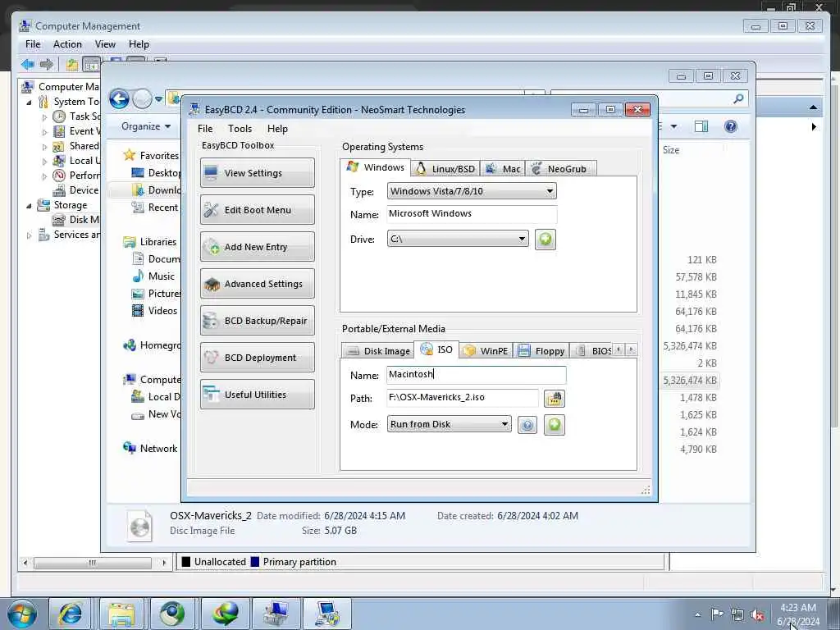Open Useful Utilities section
This screenshot has width=840, height=630.
(257, 395)
